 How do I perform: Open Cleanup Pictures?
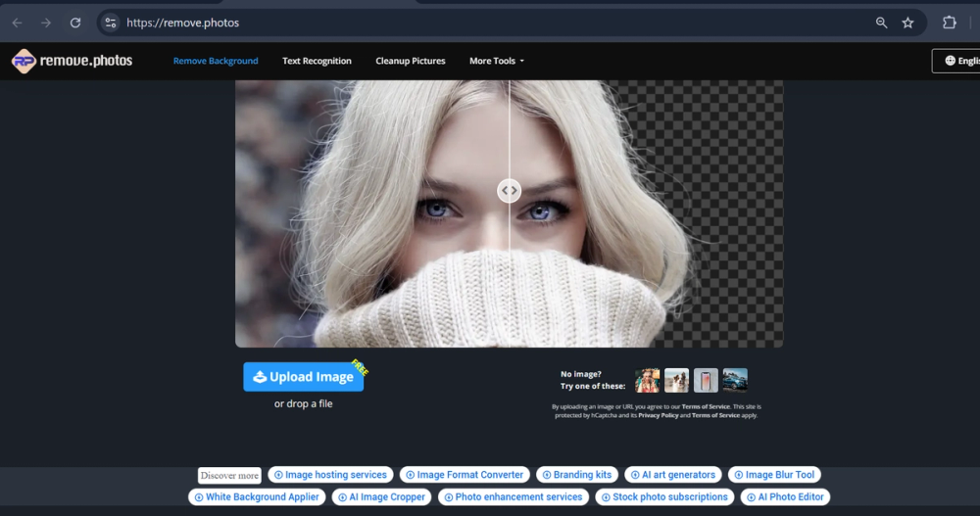click(x=411, y=61)
